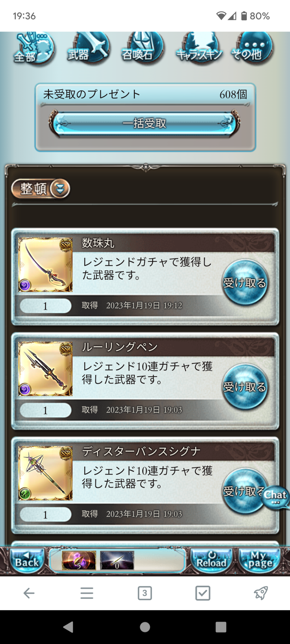Screen dimensions: 290x644
Task: Switch to the その他 filter tab
Action: (252, 48)
